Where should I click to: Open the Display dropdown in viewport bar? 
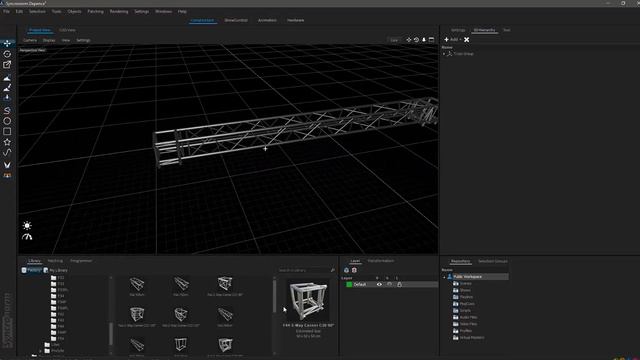point(49,40)
